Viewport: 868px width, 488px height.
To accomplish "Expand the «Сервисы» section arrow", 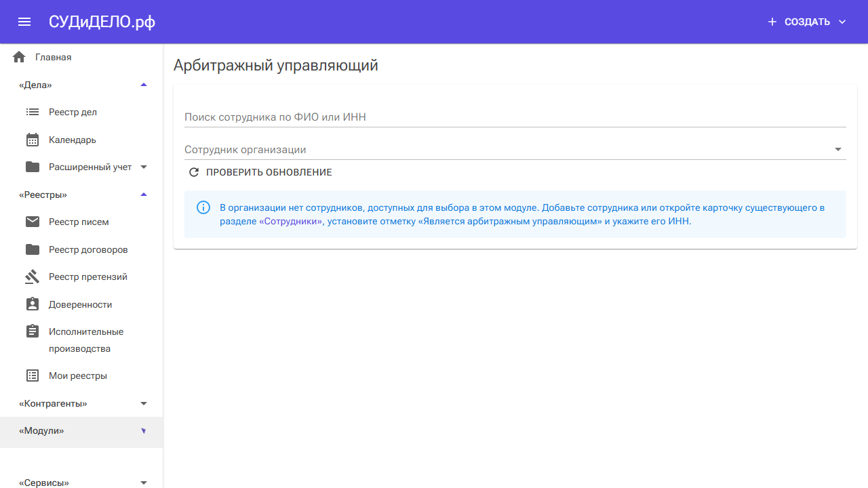I will [143, 483].
